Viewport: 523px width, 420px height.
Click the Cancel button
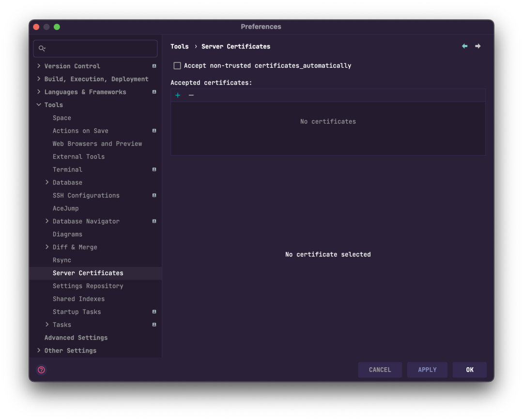[x=380, y=370]
